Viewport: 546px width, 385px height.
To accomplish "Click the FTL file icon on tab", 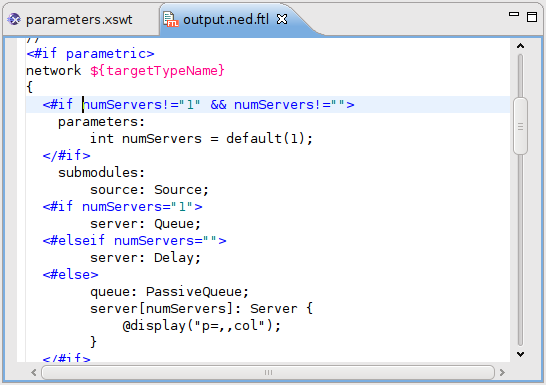I will [171, 19].
